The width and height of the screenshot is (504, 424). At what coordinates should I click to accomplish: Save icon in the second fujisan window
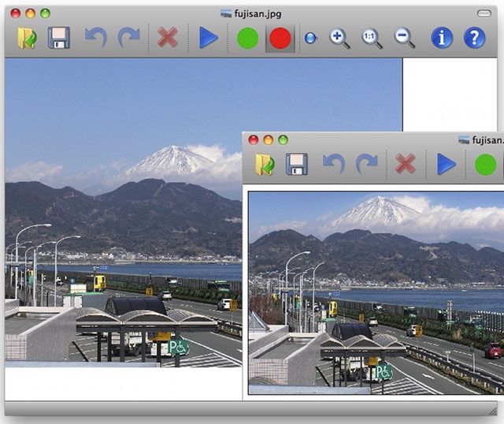point(296,164)
